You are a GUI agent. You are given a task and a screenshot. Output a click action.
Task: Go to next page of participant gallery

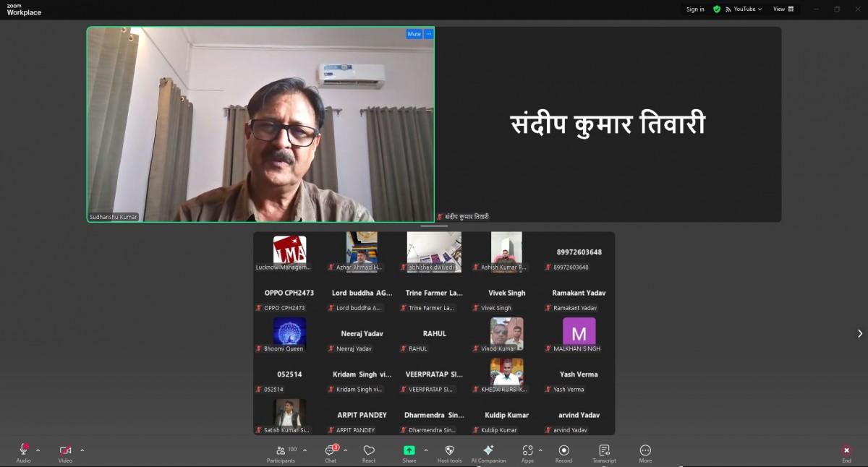pyautogui.click(x=859, y=333)
